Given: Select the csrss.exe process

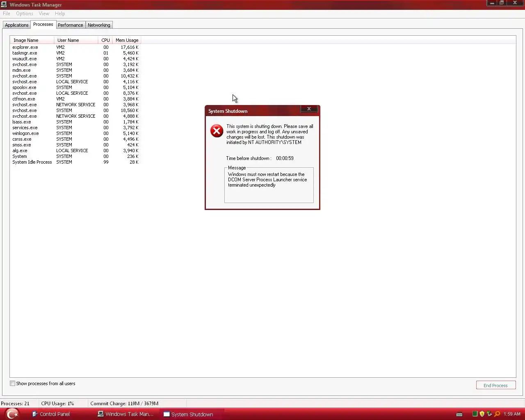Looking at the screenshot, I should 75,139.
